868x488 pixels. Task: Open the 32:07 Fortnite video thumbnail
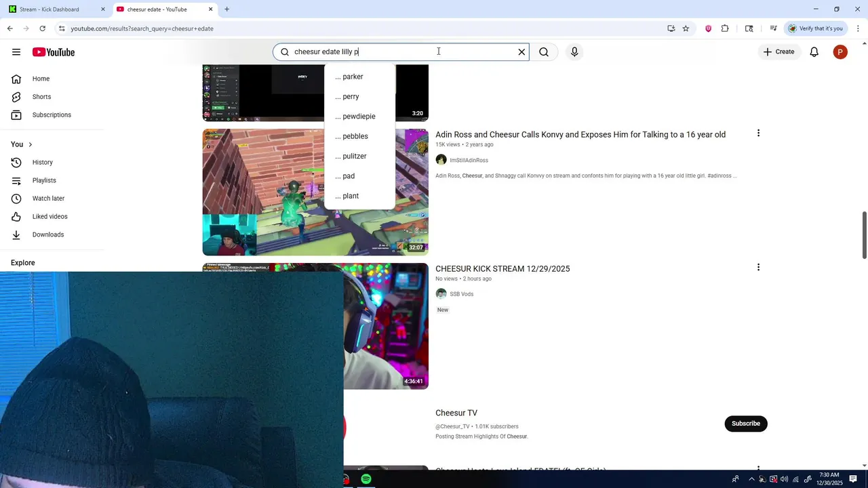coord(315,192)
